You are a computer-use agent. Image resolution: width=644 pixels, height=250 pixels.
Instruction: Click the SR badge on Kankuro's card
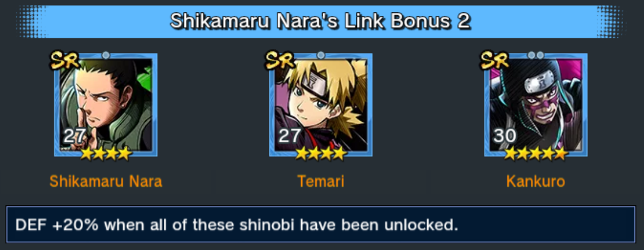click(495, 61)
